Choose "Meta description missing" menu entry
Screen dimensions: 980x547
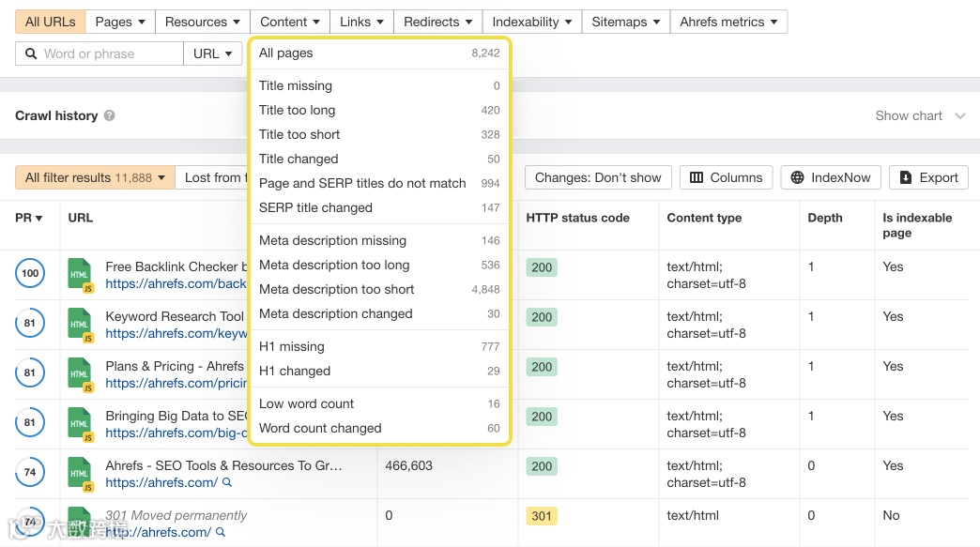point(332,240)
